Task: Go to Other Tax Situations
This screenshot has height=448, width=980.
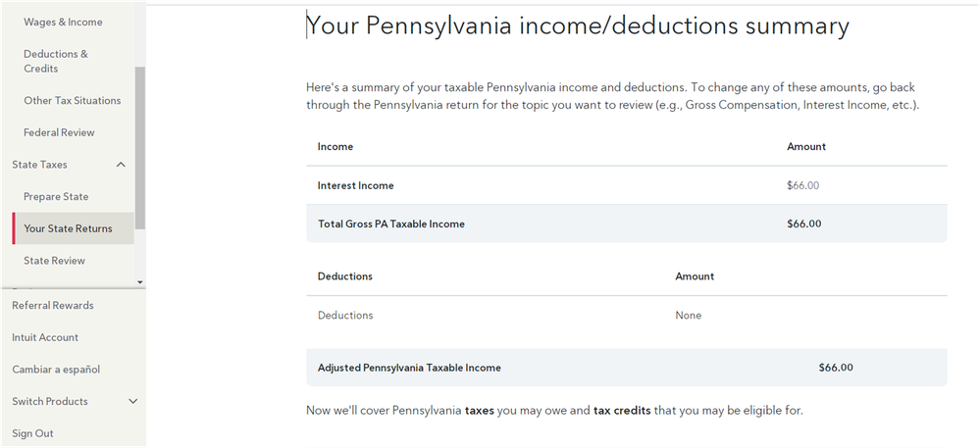Action: pyautogui.click(x=73, y=101)
